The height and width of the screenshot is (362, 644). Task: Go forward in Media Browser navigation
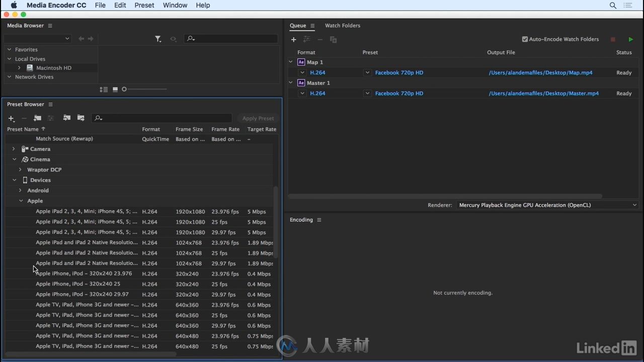point(91,39)
